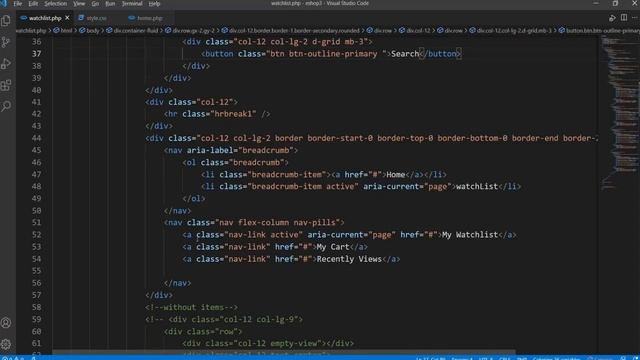
Task: Click line number 37 in the gutter
Action: pos(36,54)
